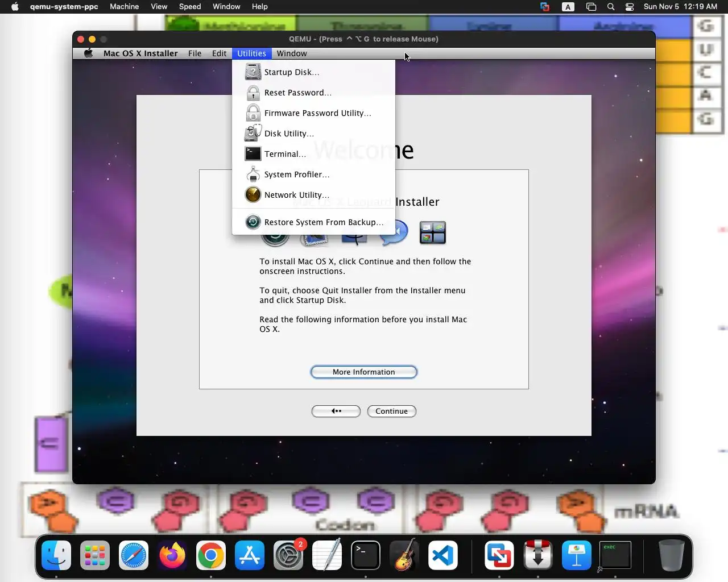Launch Safari from the Dock
The width and height of the screenshot is (728, 582).
[x=134, y=555]
